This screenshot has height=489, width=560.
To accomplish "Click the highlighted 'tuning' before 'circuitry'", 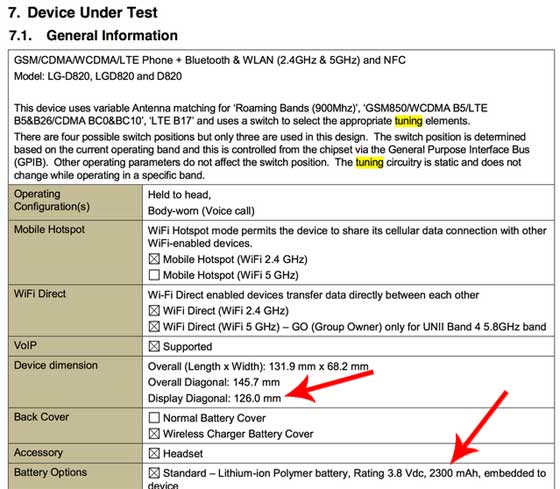I will (370, 163).
